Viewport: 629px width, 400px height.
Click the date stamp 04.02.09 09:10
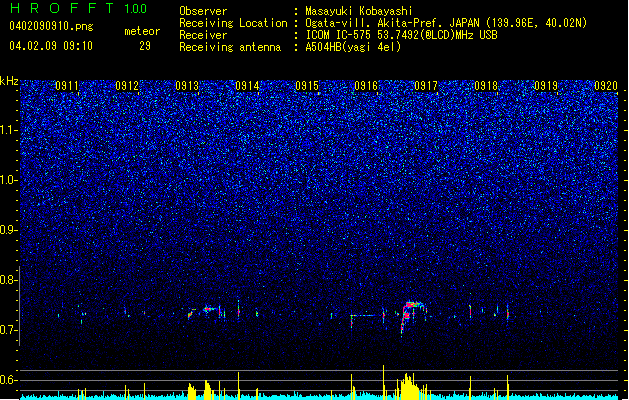point(51,46)
